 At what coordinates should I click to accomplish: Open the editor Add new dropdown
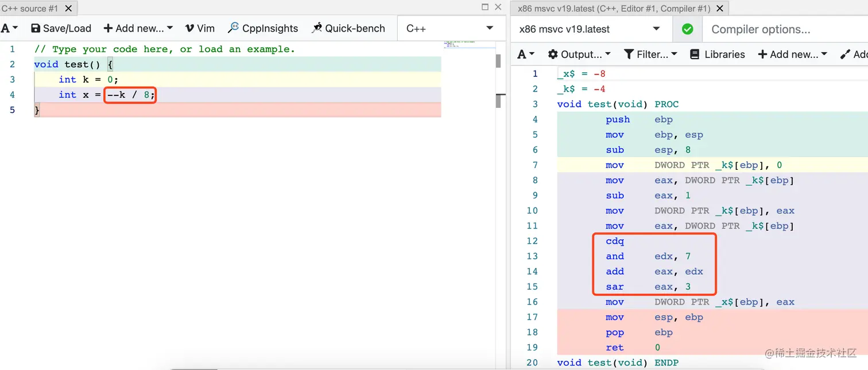coord(138,28)
